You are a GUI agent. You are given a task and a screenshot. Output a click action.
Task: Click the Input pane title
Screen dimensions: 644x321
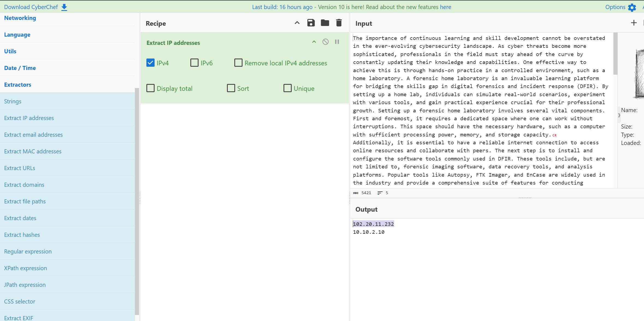point(364,24)
